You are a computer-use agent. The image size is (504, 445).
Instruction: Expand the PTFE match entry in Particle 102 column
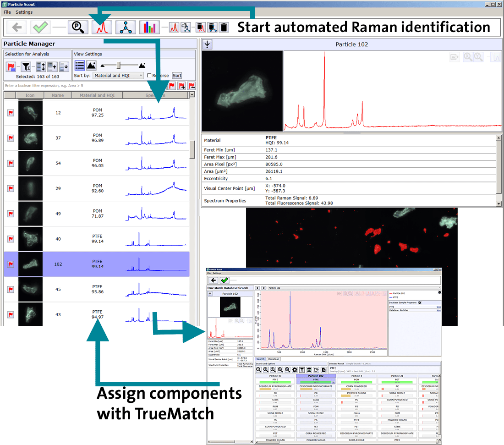pyautogui.click(x=333, y=381)
